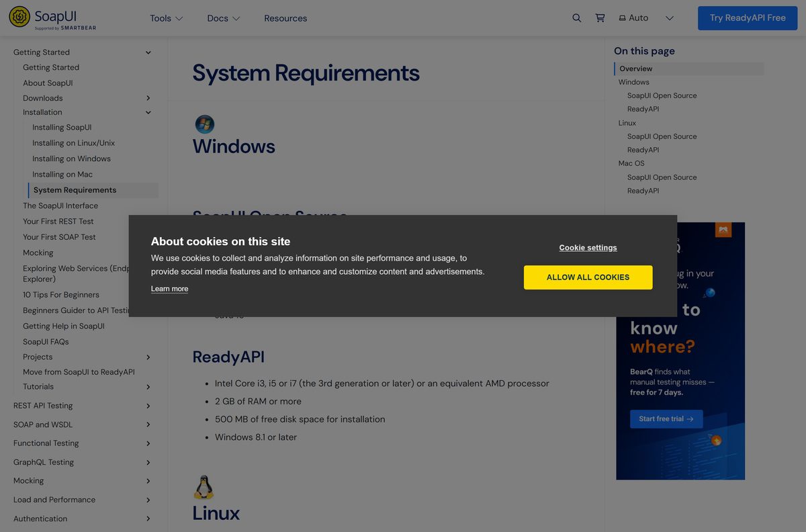The image size is (806, 532).
Task: Open the Mocking section under Getting Started
Action: [x=38, y=253]
